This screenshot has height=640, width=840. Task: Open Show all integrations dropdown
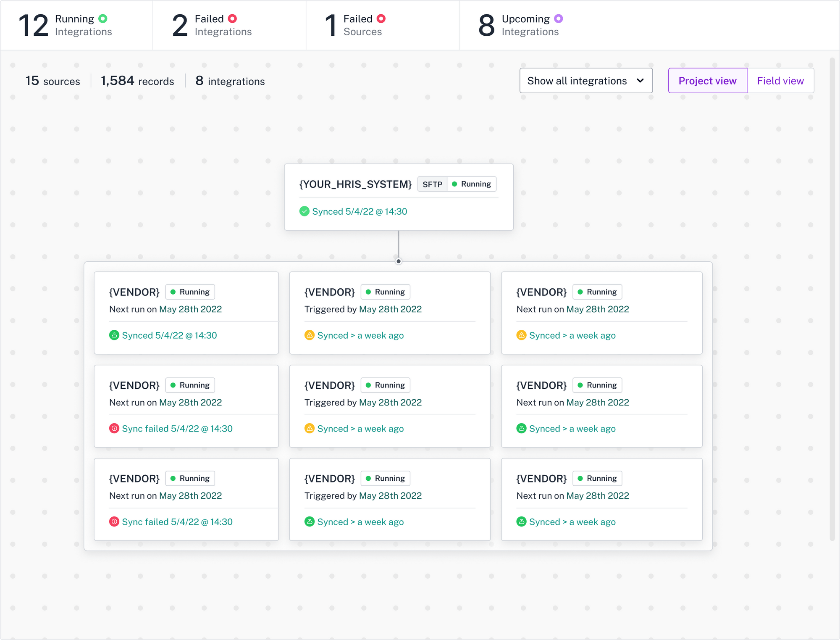pos(585,81)
